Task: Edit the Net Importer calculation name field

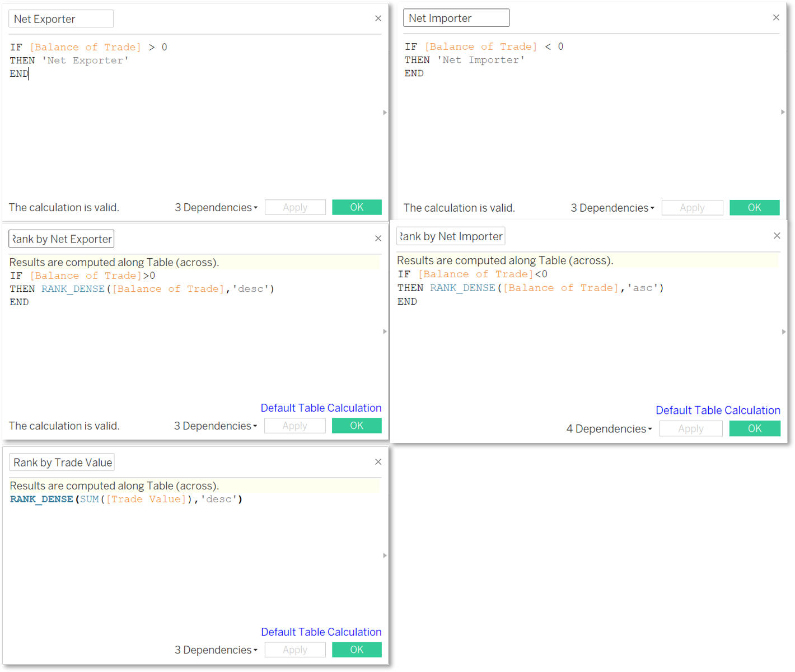Action: (456, 18)
